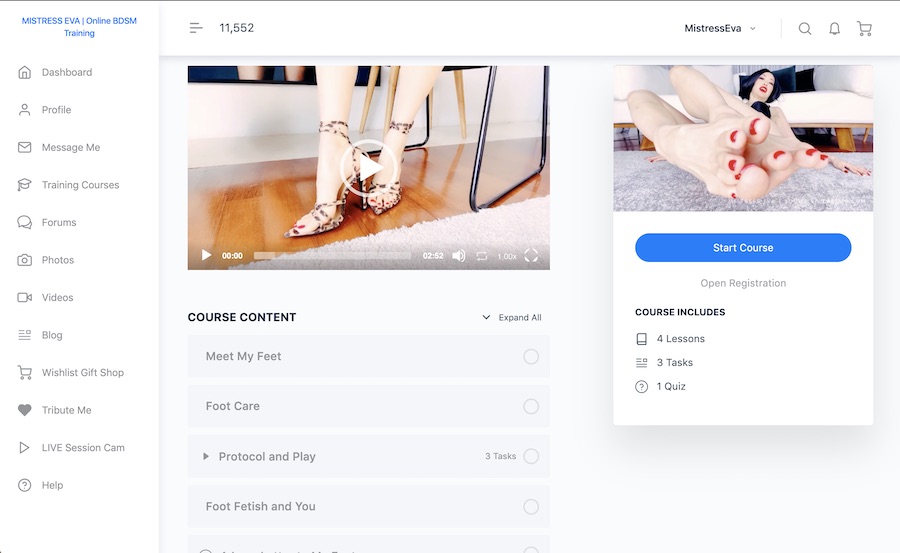Play video using the bottom-bar play button
This screenshot has width=900, height=553.
(206, 256)
